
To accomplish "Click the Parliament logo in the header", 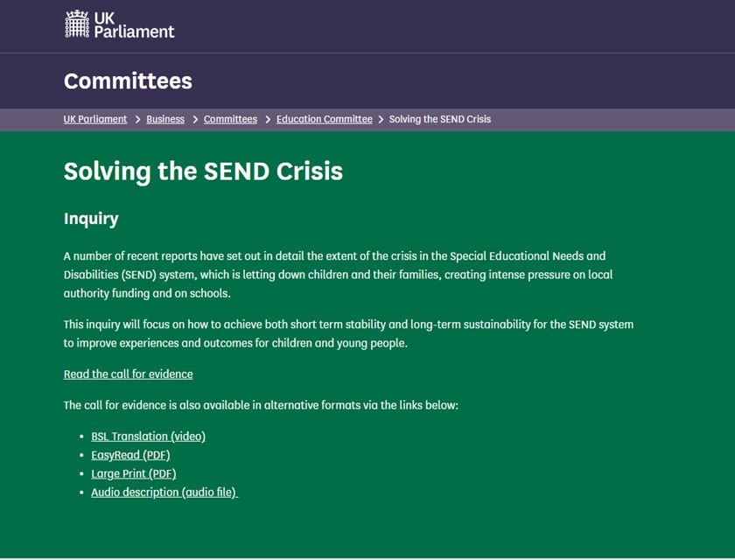I will [118, 24].
